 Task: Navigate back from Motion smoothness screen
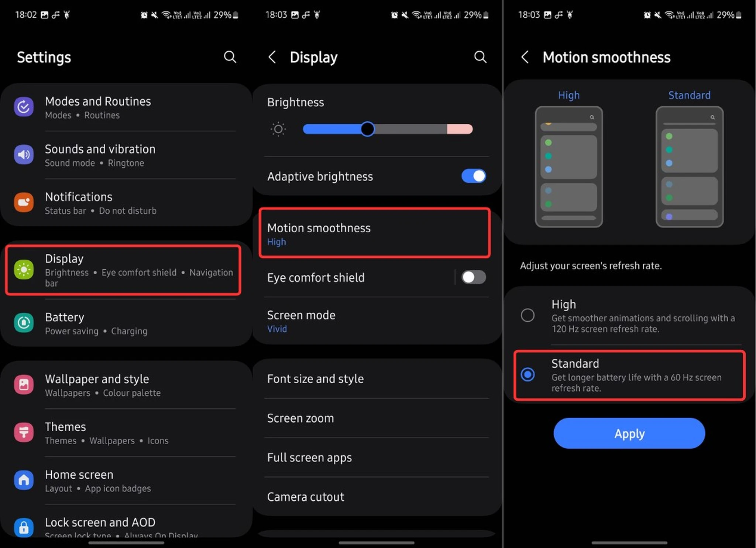pyautogui.click(x=524, y=57)
